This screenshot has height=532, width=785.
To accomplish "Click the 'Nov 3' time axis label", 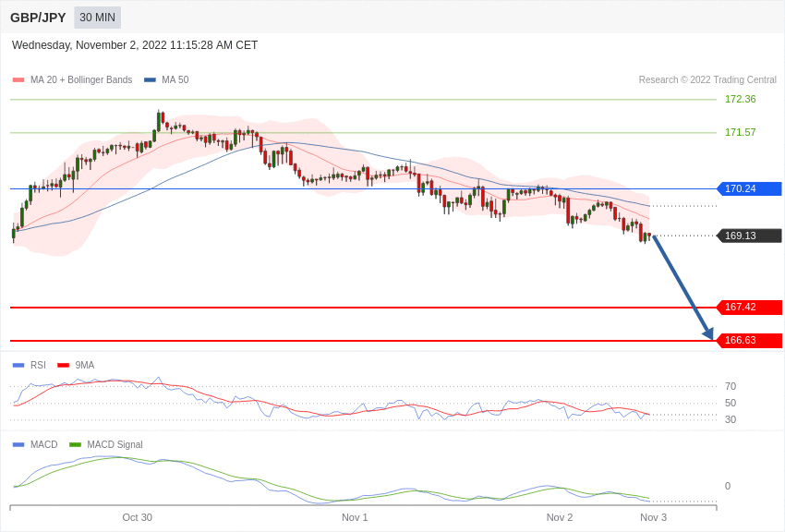I will coord(653,517).
